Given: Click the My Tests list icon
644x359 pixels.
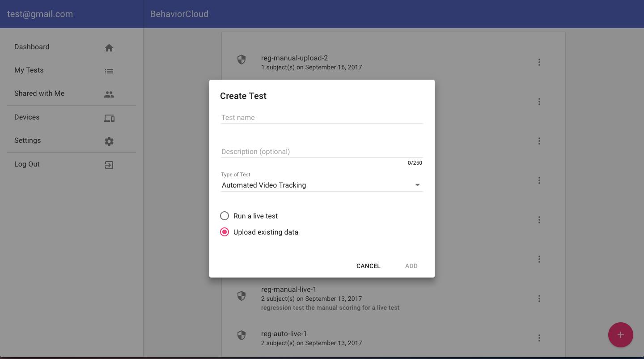Looking at the screenshot, I should (x=109, y=71).
